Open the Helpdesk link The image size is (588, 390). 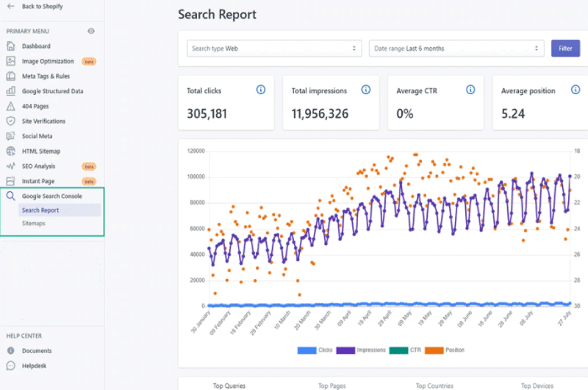(34, 366)
